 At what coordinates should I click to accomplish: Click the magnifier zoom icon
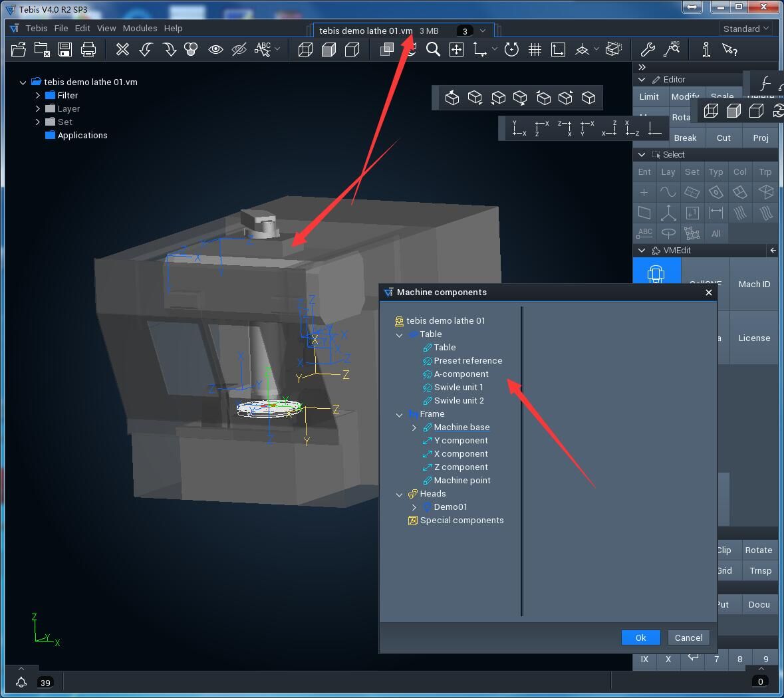(433, 49)
